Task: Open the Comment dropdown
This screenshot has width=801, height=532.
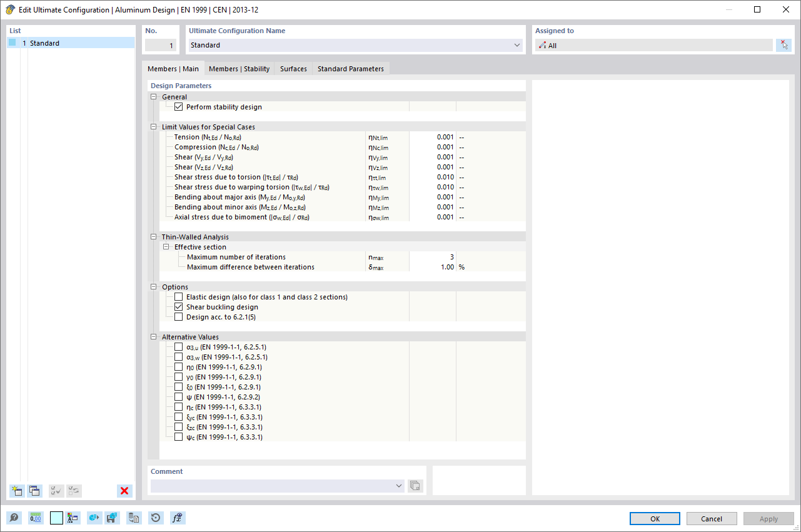Action: point(398,485)
